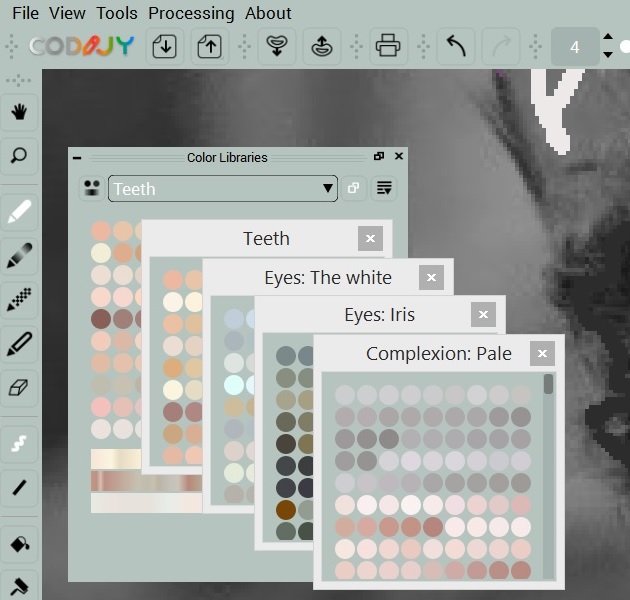The width and height of the screenshot is (630, 600).
Task: Select the freehand curve drawing mode
Action: coord(19,444)
